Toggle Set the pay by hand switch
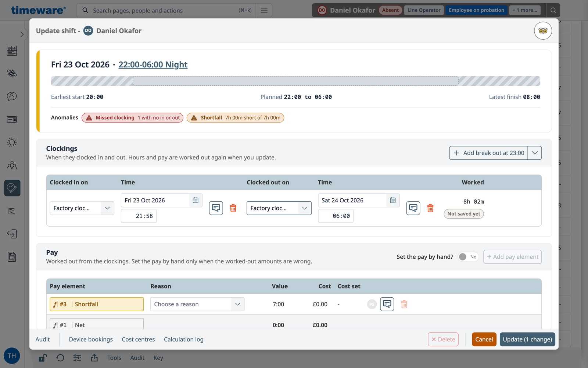Viewport: 588px width, 368px height. (468, 257)
